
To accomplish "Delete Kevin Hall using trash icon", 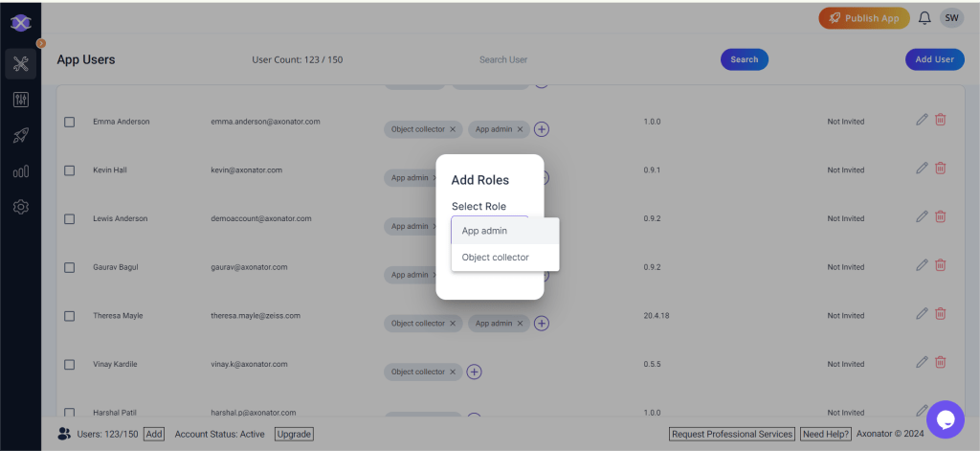I will 941,169.
